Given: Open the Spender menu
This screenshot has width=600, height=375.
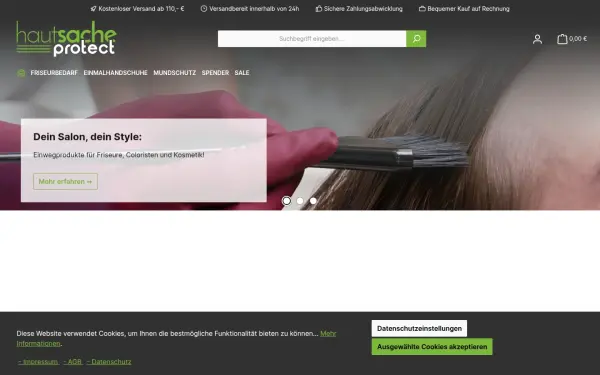Looking at the screenshot, I should coord(215,73).
